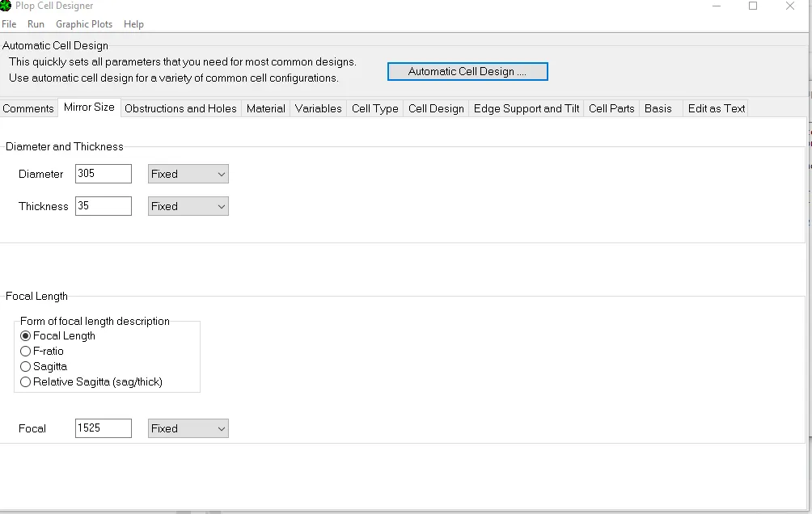Switch to the Cell Type tab
The width and height of the screenshot is (812, 514).
click(374, 108)
